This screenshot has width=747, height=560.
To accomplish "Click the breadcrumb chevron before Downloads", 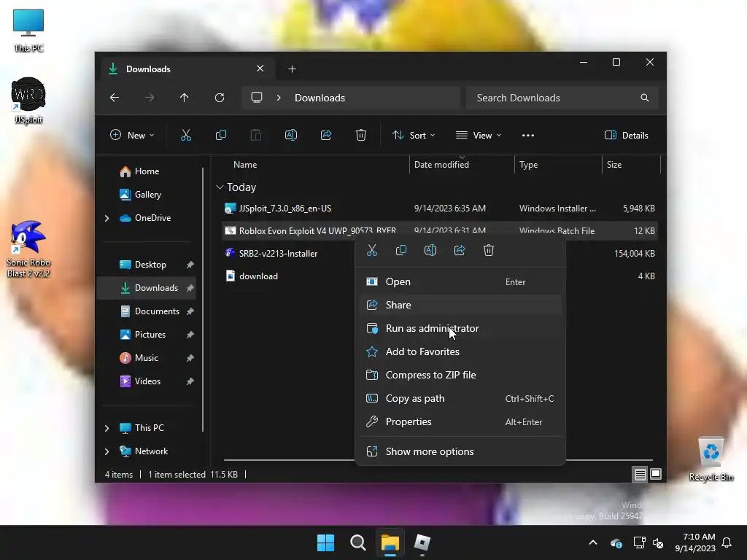I will 279,98.
